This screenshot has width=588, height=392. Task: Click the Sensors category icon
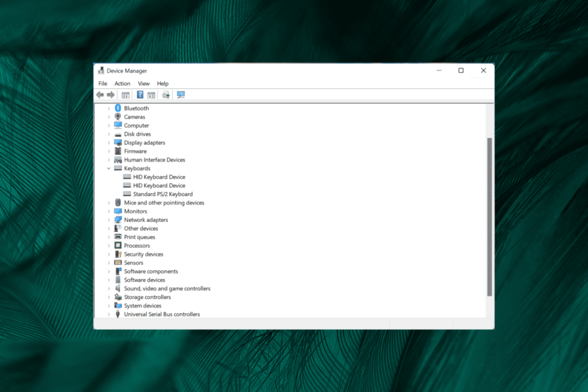(x=117, y=263)
